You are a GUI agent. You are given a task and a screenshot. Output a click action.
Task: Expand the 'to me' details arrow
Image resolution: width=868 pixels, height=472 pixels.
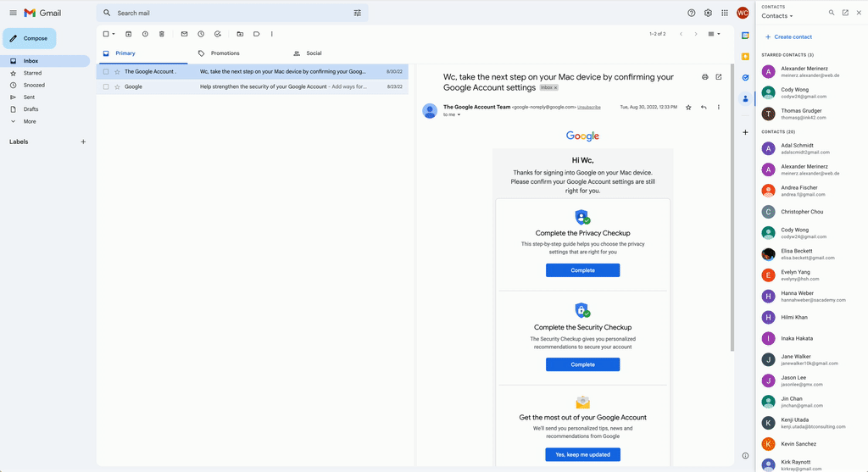[x=459, y=115]
